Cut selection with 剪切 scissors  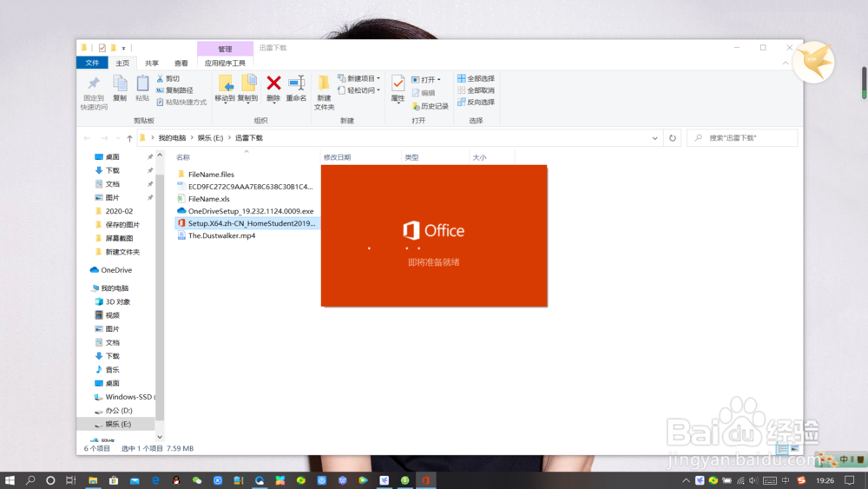[168, 79]
